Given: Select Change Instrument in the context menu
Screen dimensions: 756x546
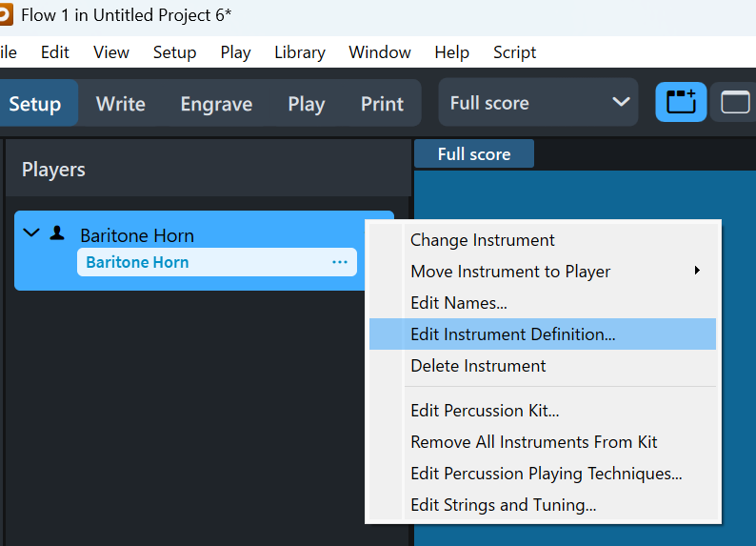Looking at the screenshot, I should pos(483,240).
